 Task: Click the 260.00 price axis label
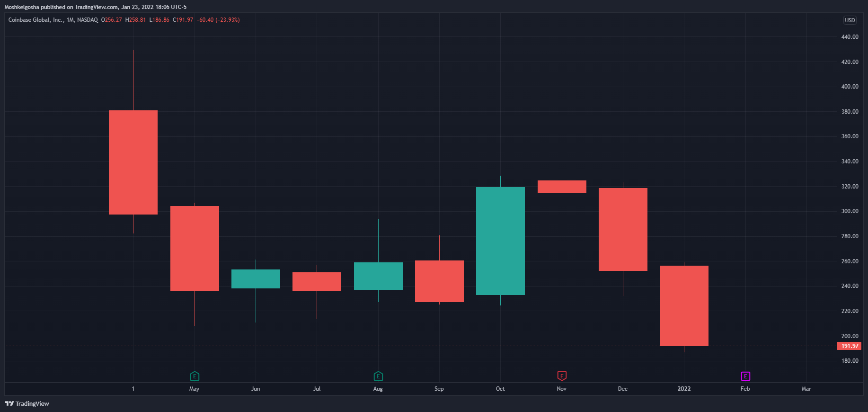pyautogui.click(x=850, y=261)
